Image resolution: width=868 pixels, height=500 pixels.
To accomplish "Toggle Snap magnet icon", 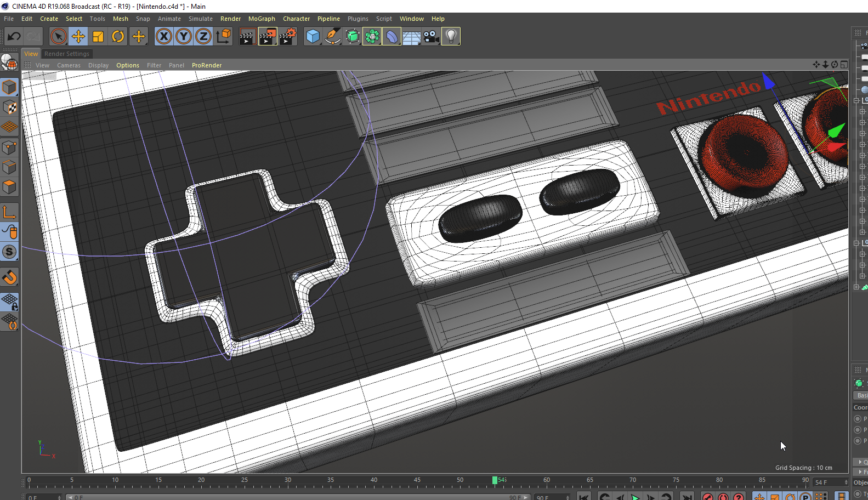I will tap(9, 277).
